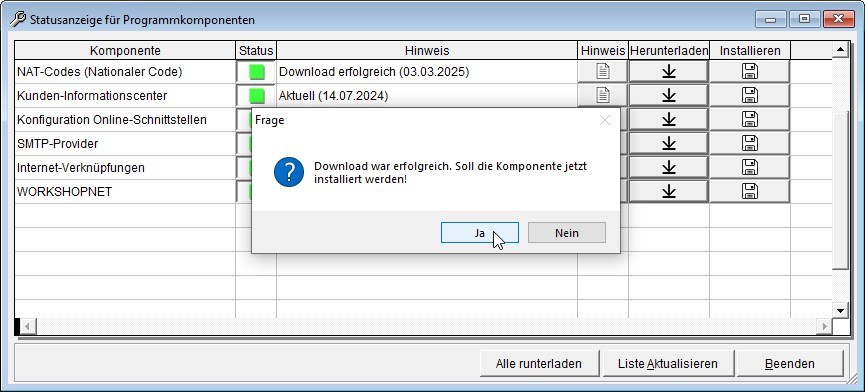Click the blue question mark icon in Frage dialog

coord(289,172)
